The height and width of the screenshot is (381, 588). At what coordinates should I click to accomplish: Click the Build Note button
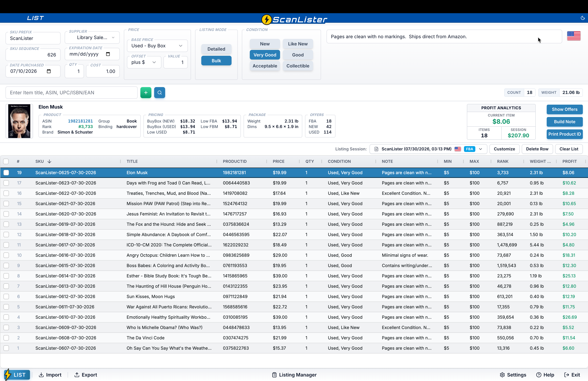565,122
